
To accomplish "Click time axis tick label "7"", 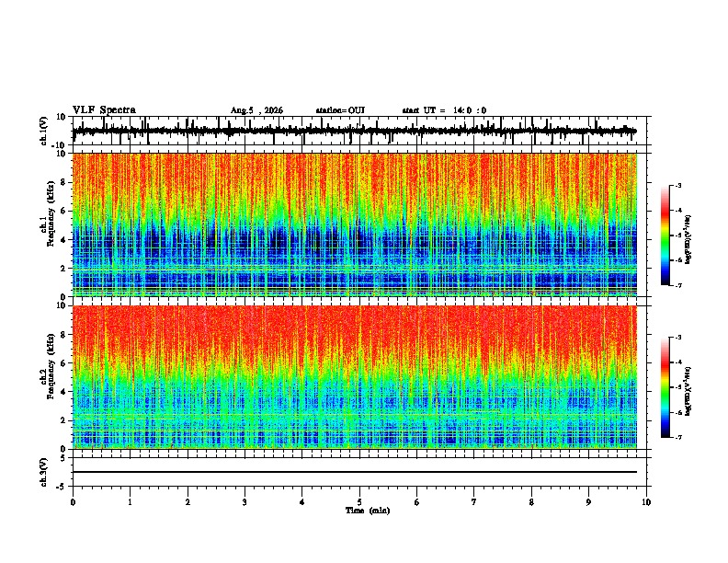I will (x=474, y=502).
